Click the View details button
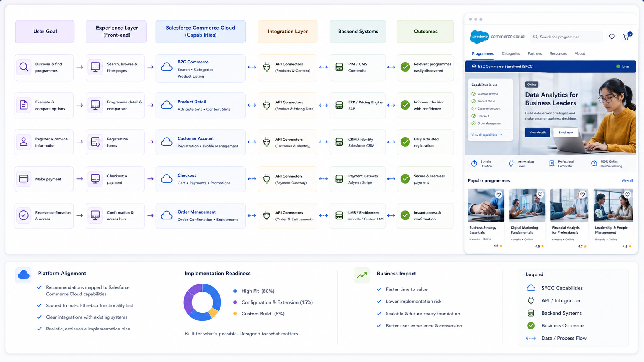 pos(537,132)
